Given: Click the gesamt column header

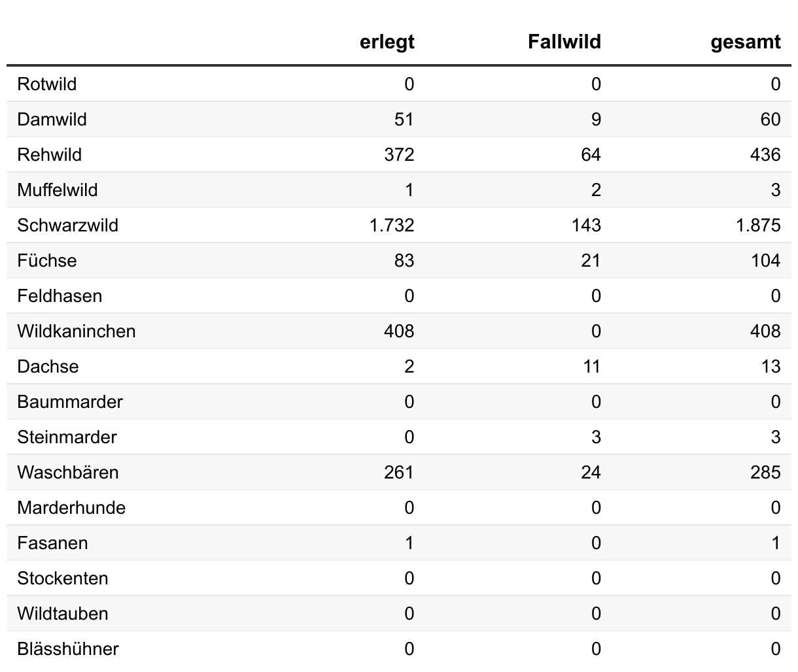Looking at the screenshot, I should [x=745, y=42].
